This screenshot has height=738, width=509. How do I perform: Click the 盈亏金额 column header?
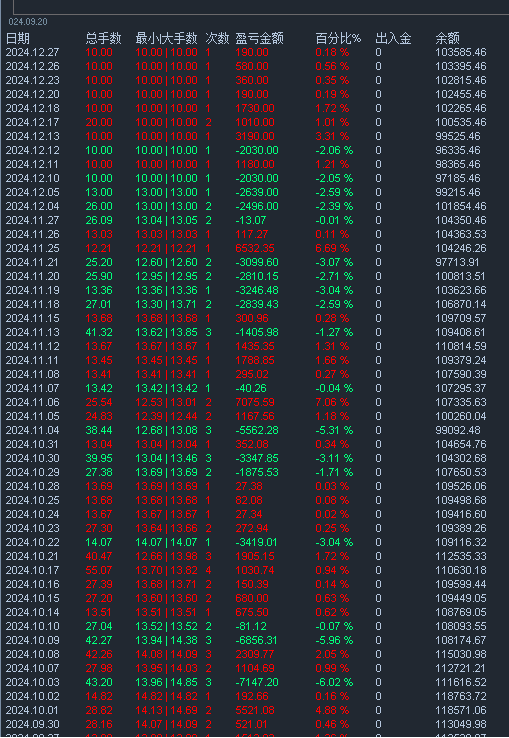coord(259,38)
